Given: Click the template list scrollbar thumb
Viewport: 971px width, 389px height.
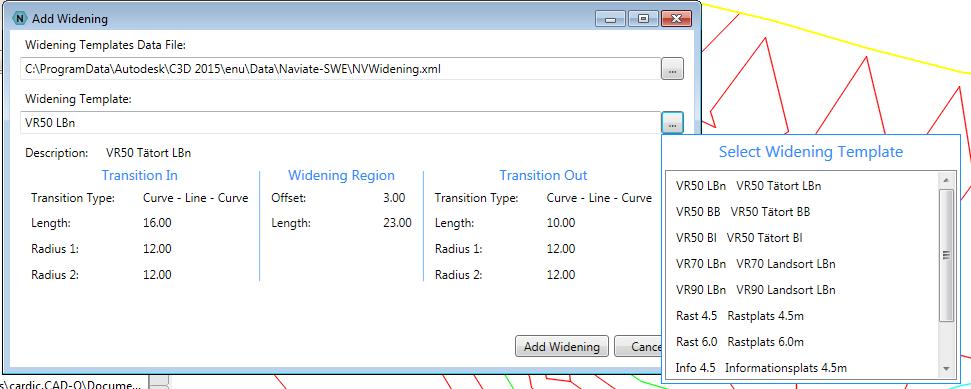Looking at the screenshot, I should 946,255.
